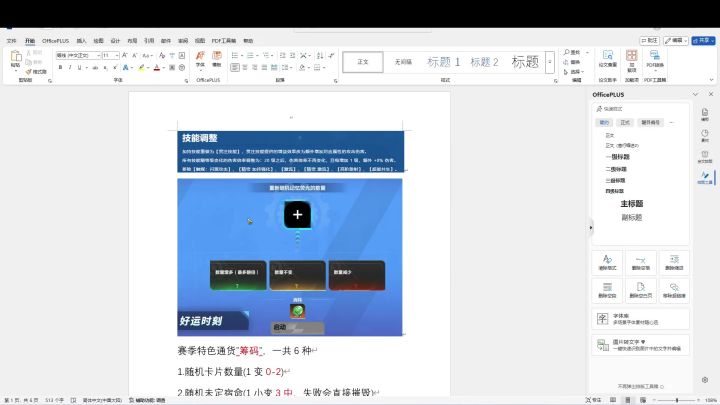Open the 选择 Select dropdown
720x405 pixels.
(x=574, y=72)
